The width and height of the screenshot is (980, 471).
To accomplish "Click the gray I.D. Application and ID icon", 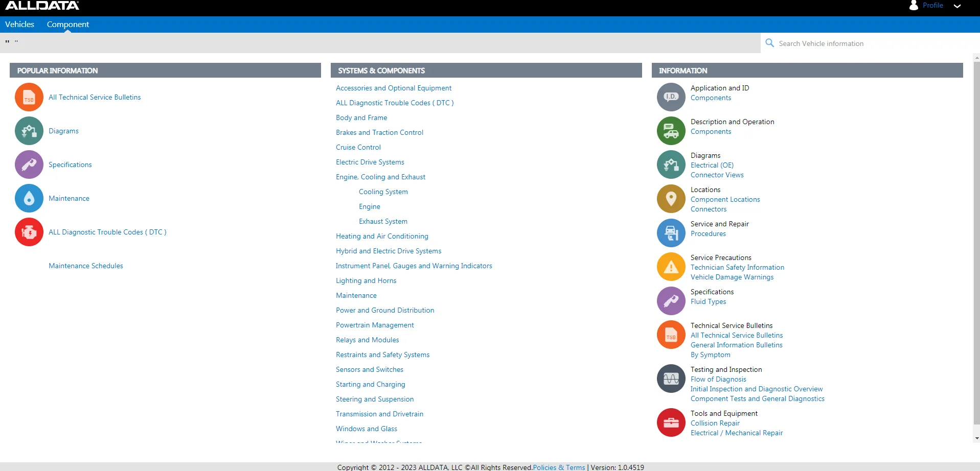I will click(671, 97).
